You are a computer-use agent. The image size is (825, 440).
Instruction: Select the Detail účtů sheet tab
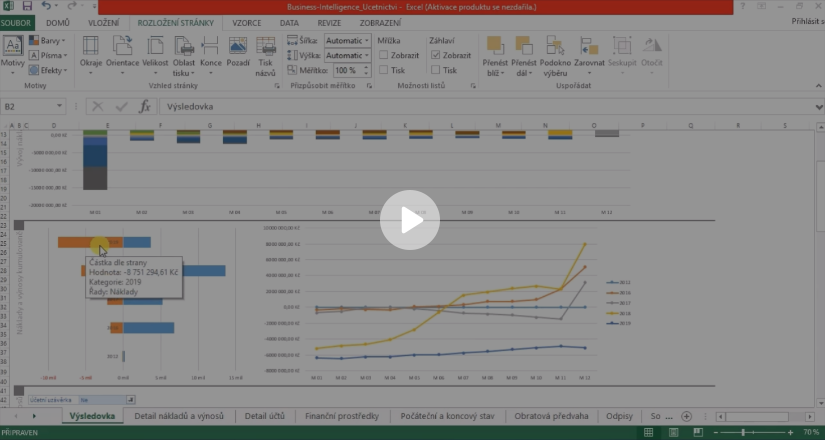pyautogui.click(x=265, y=416)
